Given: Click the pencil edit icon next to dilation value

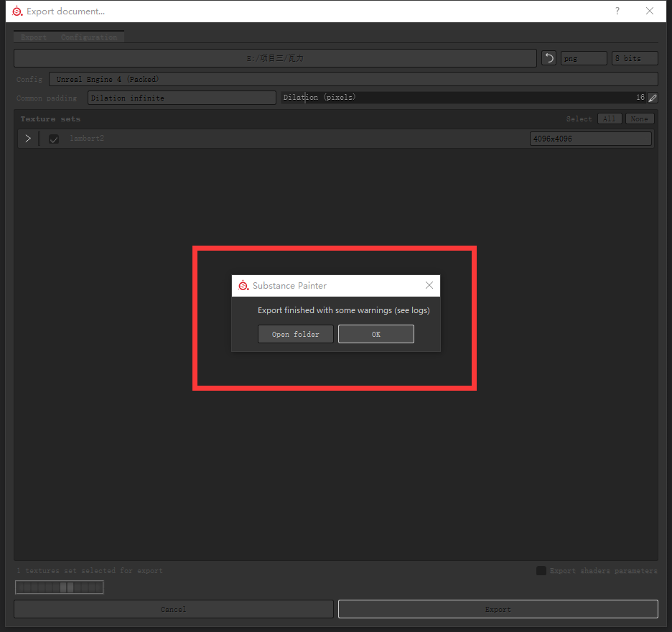Looking at the screenshot, I should tap(653, 98).
